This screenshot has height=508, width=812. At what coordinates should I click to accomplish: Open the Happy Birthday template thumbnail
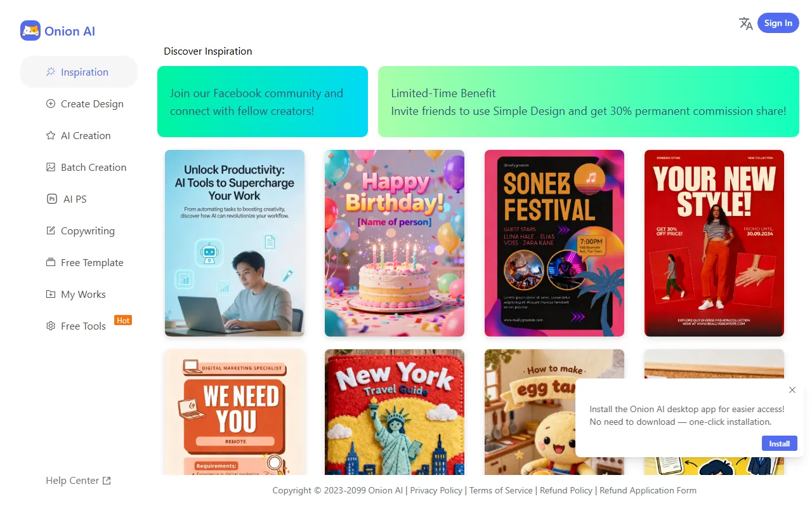pyautogui.click(x=395, y=243)
